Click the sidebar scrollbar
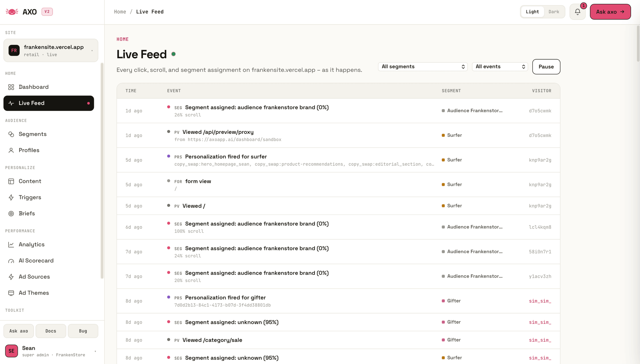This screenshot has height=364, width=640. (102, 171)
